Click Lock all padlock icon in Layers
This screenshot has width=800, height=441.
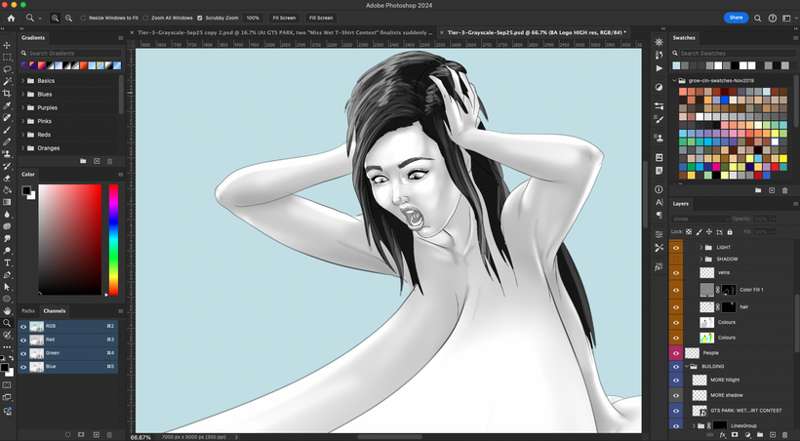[730, 232]
